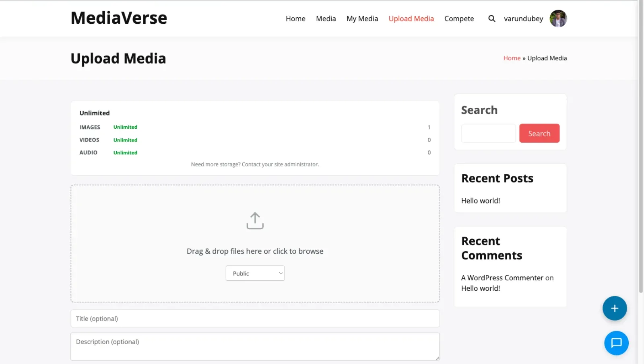Click the blue plus floating button

click(x=615, y=308)
